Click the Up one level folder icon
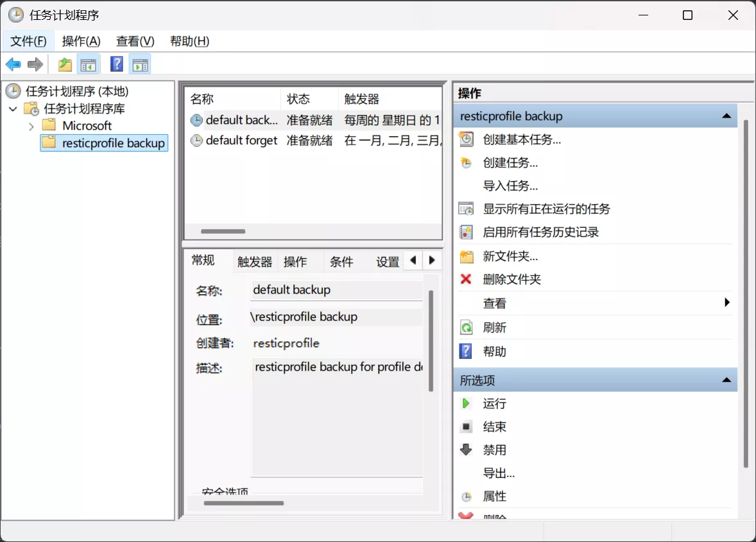 pyautogui.click(x=65, y=64)
